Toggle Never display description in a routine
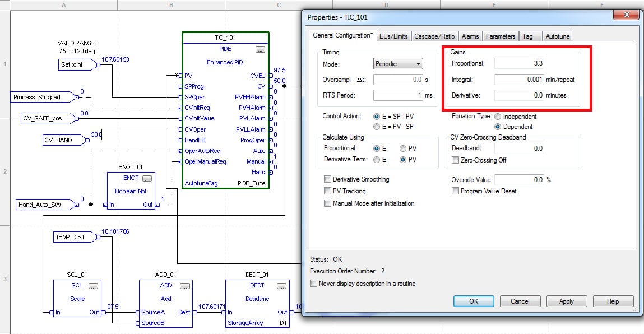The image size is (644, 334). point(314,283)
